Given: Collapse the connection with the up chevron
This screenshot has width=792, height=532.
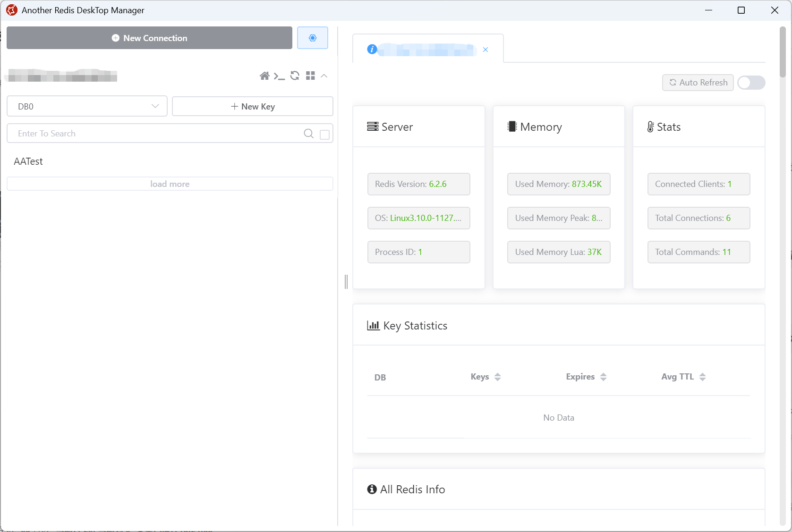Looking at the screenshot, I should (324, 76).
